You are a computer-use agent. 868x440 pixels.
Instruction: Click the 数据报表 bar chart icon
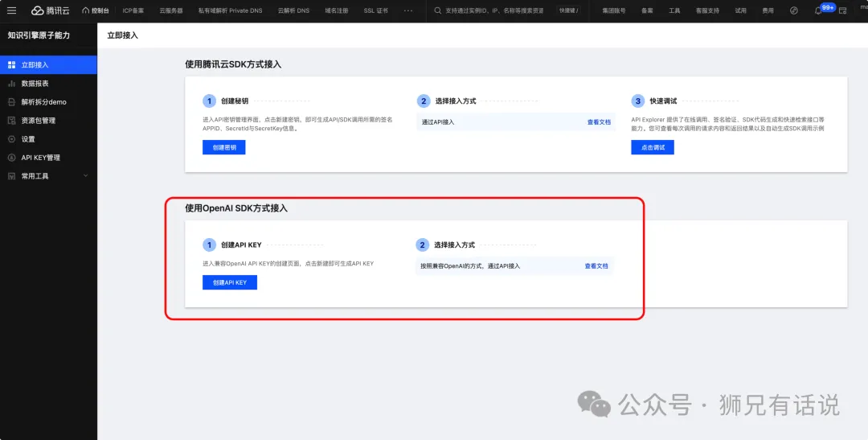pos(11,84)
